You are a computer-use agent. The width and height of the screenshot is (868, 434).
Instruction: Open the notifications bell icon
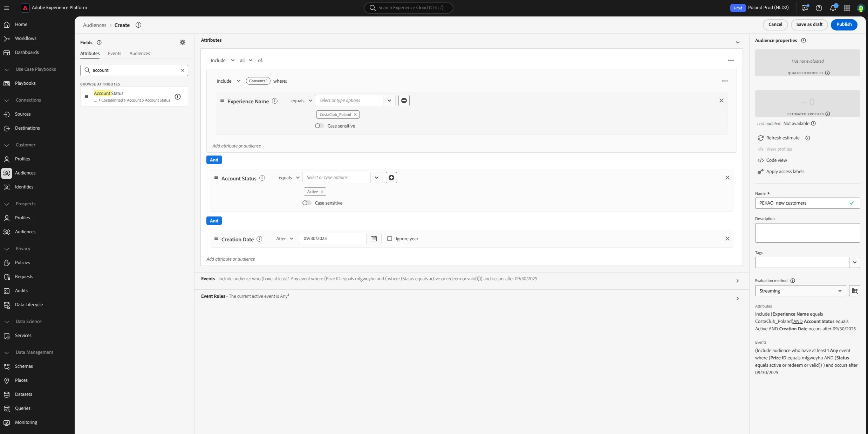click(x=833, y=8)
